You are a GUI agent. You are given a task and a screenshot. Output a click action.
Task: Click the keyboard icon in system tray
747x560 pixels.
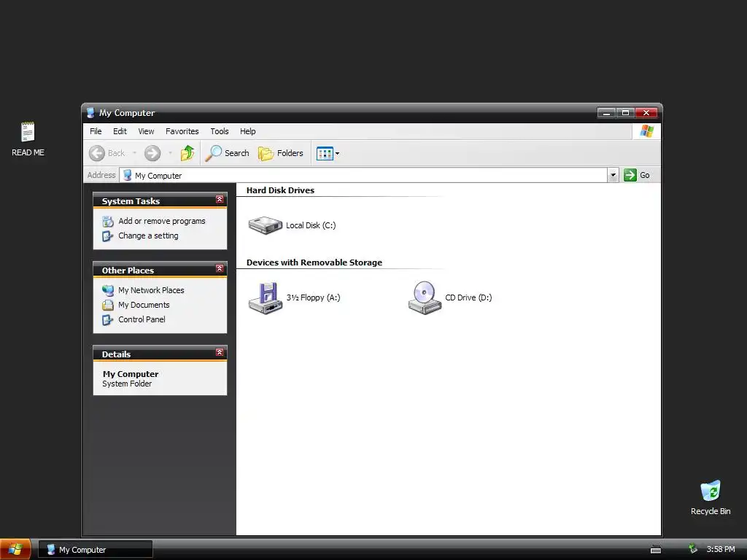click(656, 550)
